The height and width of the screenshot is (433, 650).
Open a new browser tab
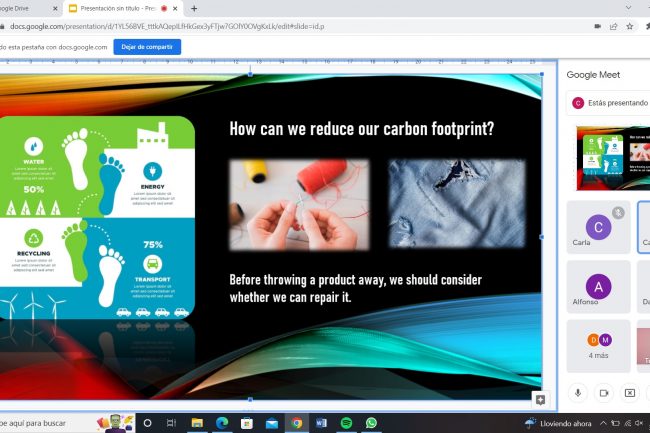(194, 8)
